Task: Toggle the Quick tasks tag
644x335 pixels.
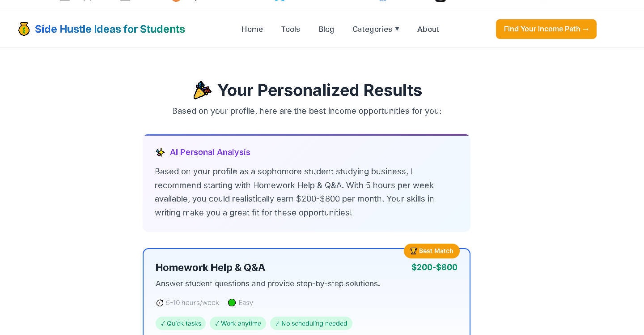Action: coord(181,323)
